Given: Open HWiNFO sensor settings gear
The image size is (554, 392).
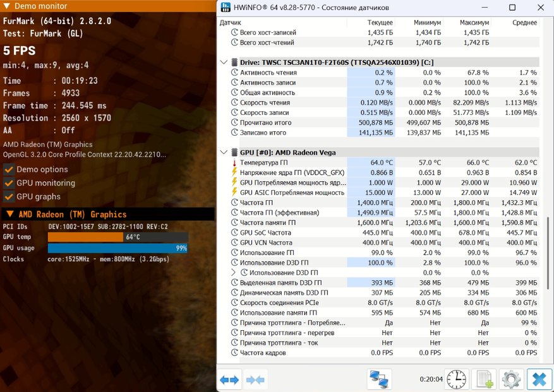Looking at the screenshot, I should click(x=511, y=379).
